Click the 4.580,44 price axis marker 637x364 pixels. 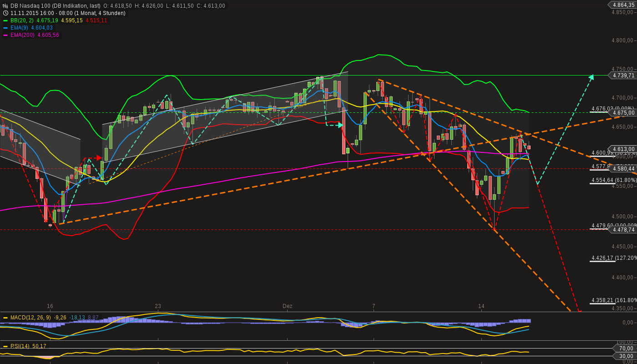click(x=622, y=168)
